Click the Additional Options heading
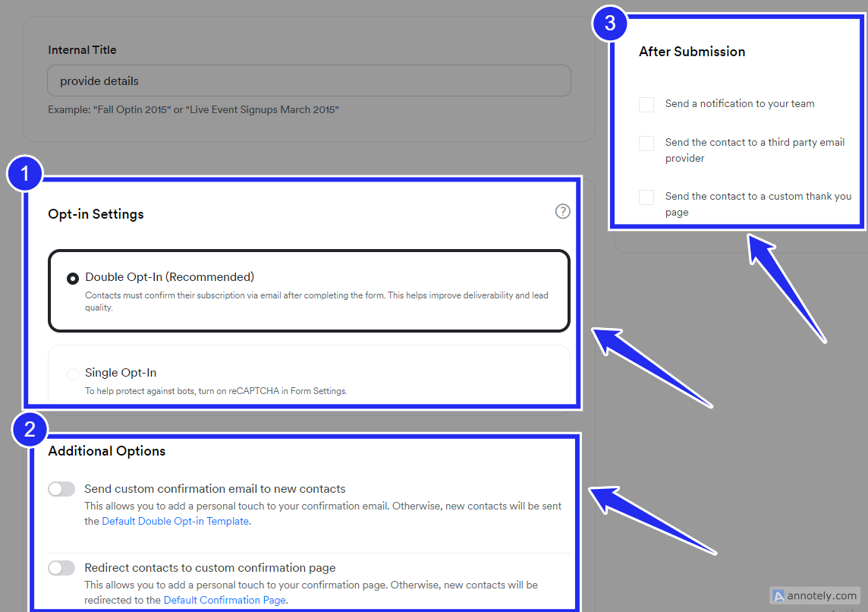 coord(107,451)
